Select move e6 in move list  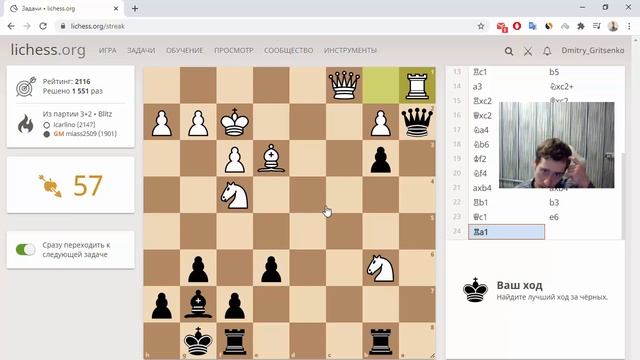pyautogui.click(x=582, y=217)
